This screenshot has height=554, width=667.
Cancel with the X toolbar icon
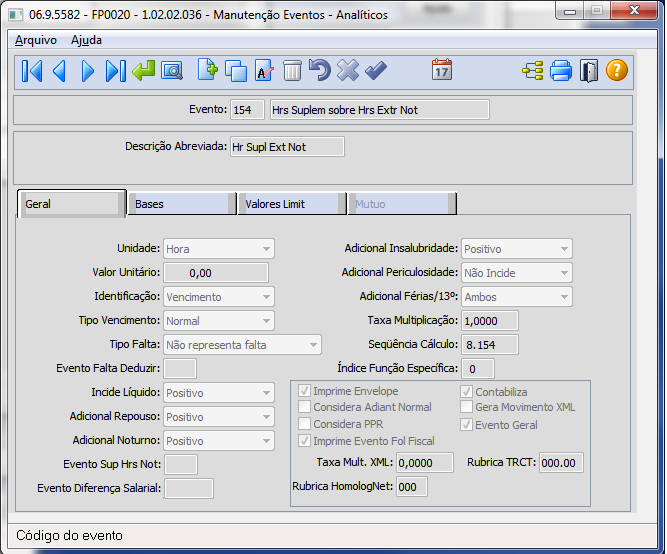348,71
